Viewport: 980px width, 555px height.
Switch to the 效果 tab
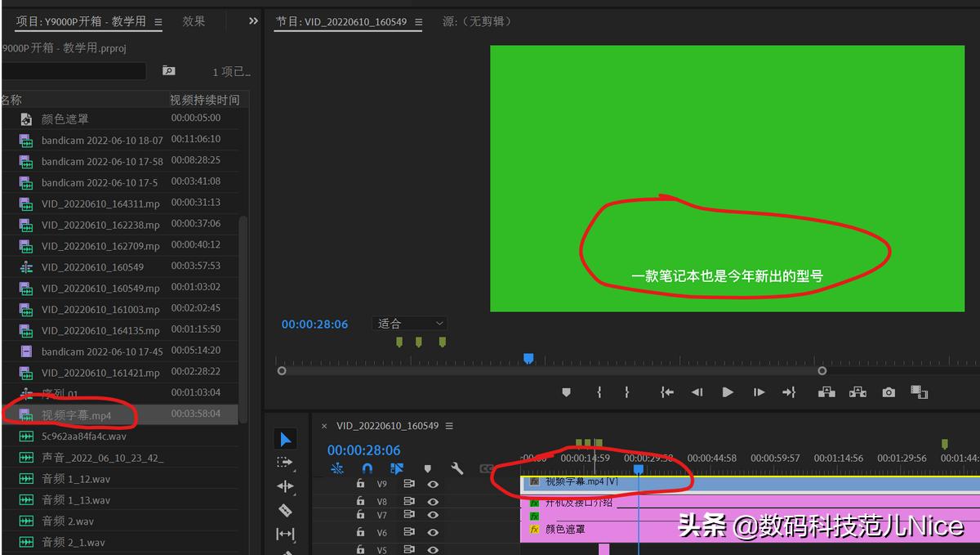point(194,21)
